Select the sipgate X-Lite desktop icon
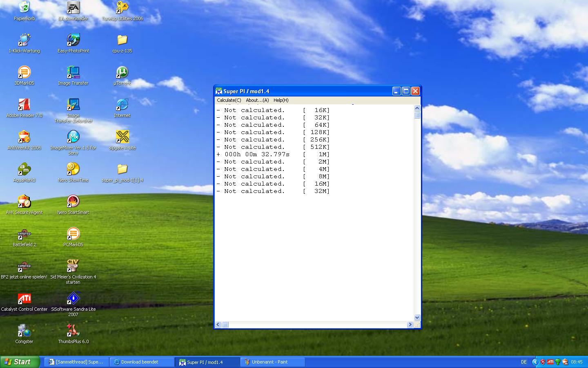This screenshot has width=588, height=368. click(x=122, y=137)
